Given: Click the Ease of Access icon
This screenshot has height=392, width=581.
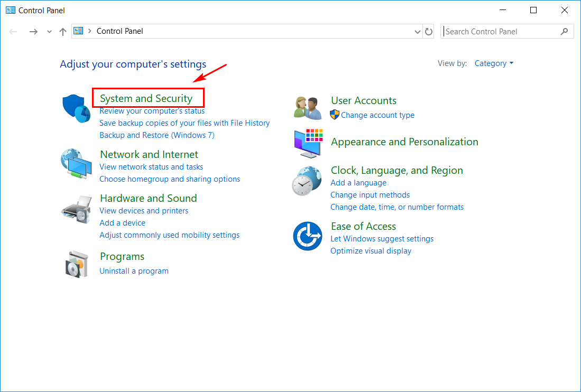Looking at the screenshot, I should pos(307,236).
